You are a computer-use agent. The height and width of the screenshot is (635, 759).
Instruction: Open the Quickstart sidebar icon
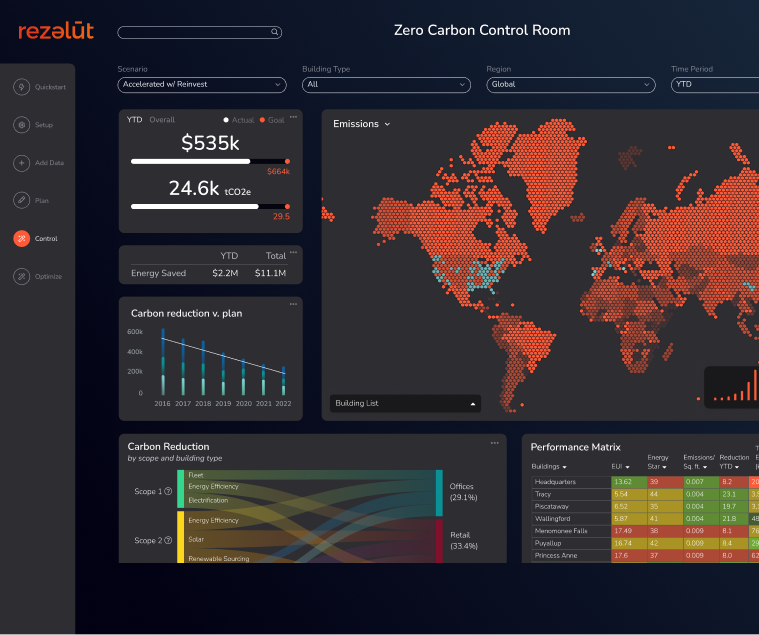[21, 87]
